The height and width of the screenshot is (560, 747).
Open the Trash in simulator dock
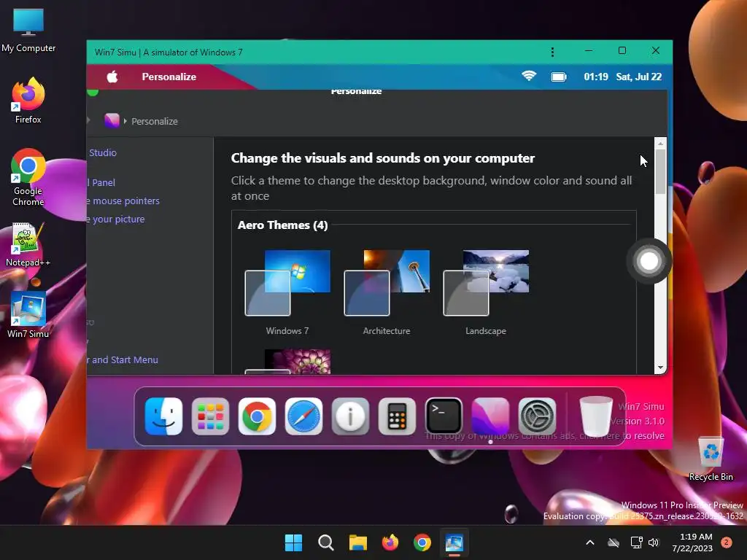pos(595,416)
